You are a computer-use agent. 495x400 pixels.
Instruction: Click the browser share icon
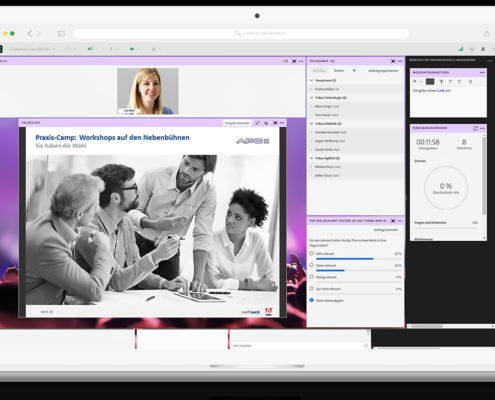pos(487,33)
